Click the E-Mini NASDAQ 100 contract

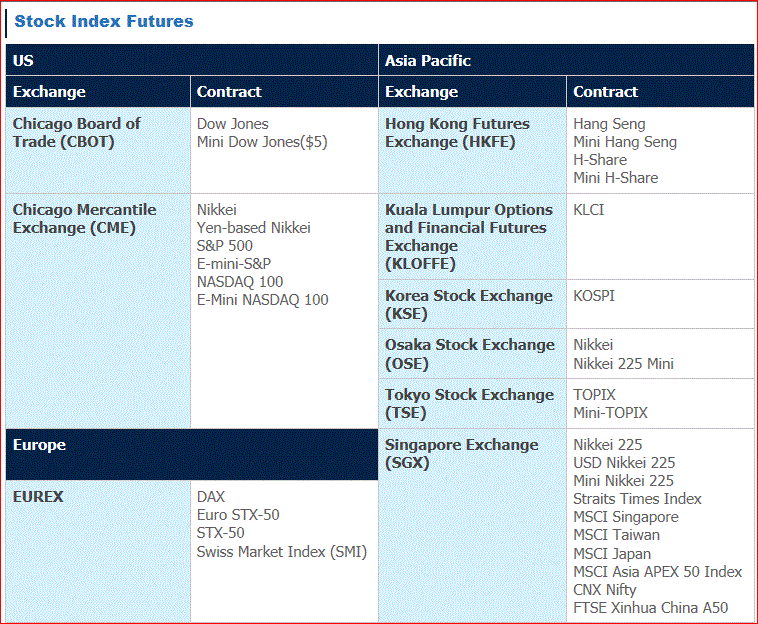click(262, 300)
